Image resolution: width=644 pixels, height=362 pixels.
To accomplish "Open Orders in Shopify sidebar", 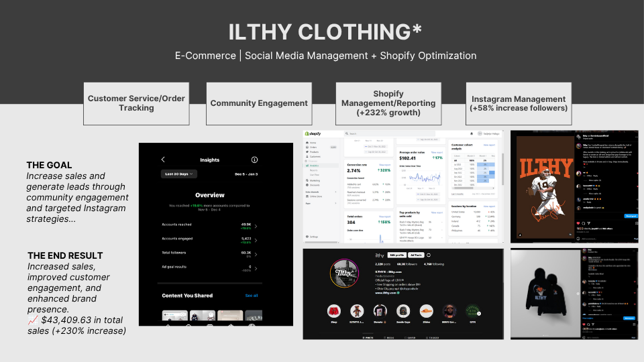I will pyautogui.click(x=313, y=147).
